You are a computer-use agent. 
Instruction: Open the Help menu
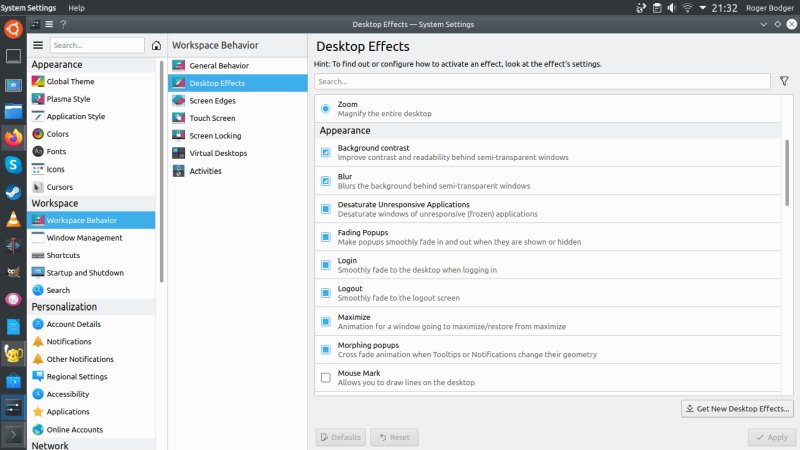[x=76, y=7]
